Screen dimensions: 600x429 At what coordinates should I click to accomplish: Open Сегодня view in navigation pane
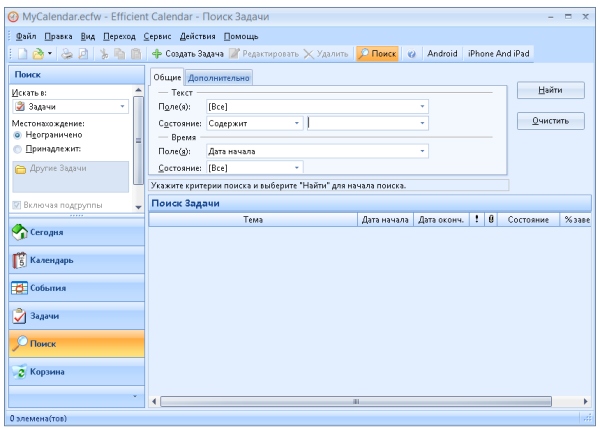tap(70, 233)
